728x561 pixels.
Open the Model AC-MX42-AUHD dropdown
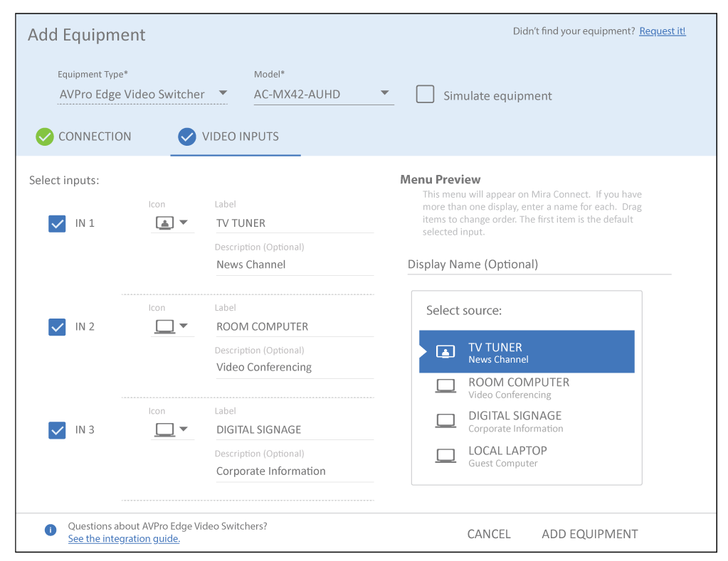pyautogui.click(x=324, y=94)
